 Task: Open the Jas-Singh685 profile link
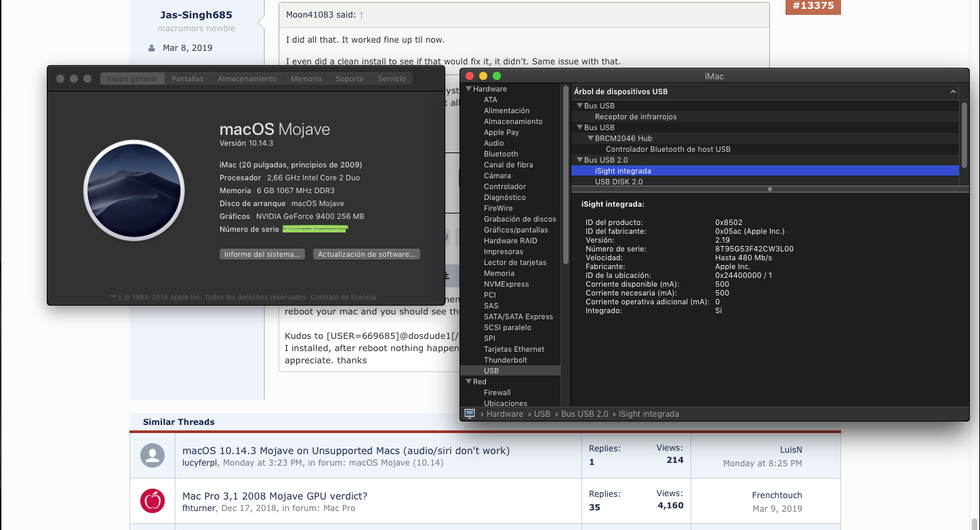click(196, 15)
